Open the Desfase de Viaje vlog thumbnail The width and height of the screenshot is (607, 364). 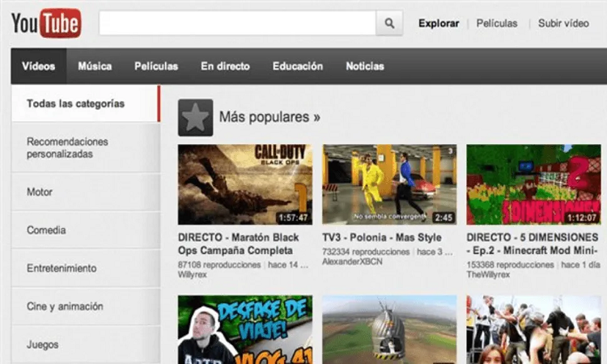[245, 329]
